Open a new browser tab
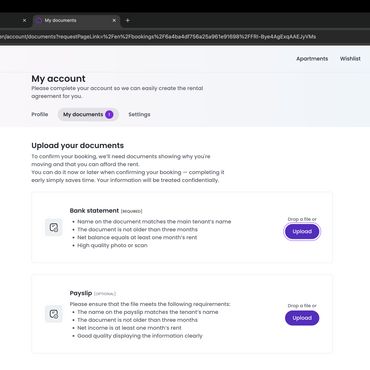 tap(128, 20)
